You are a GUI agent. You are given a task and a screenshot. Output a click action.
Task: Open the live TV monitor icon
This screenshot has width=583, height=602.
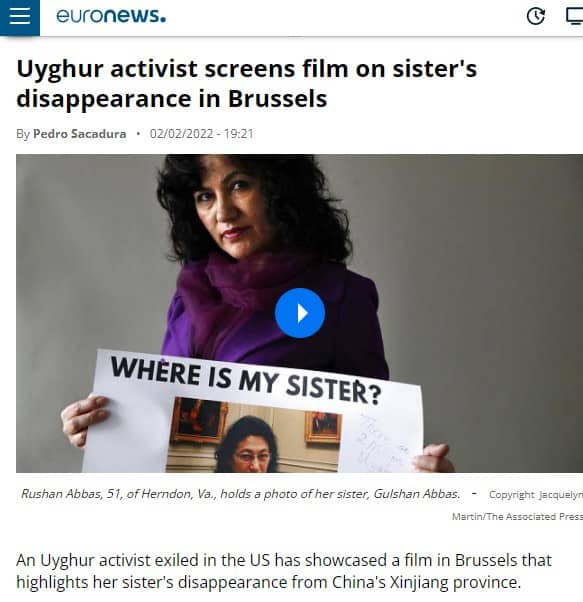click(x=575, y=17)
